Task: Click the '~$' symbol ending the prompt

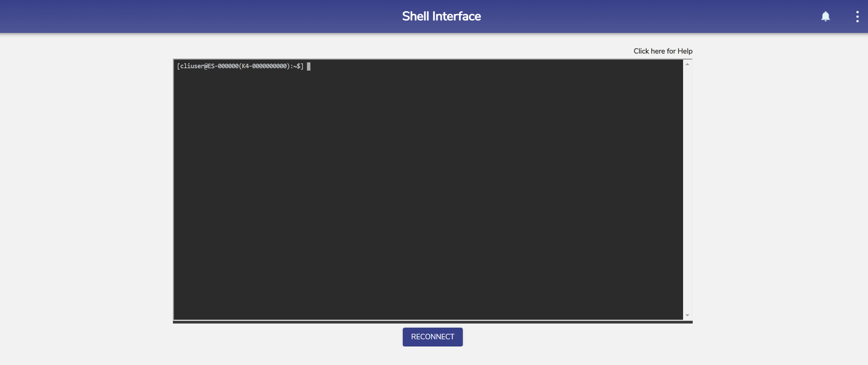Action: click(296, 66)
